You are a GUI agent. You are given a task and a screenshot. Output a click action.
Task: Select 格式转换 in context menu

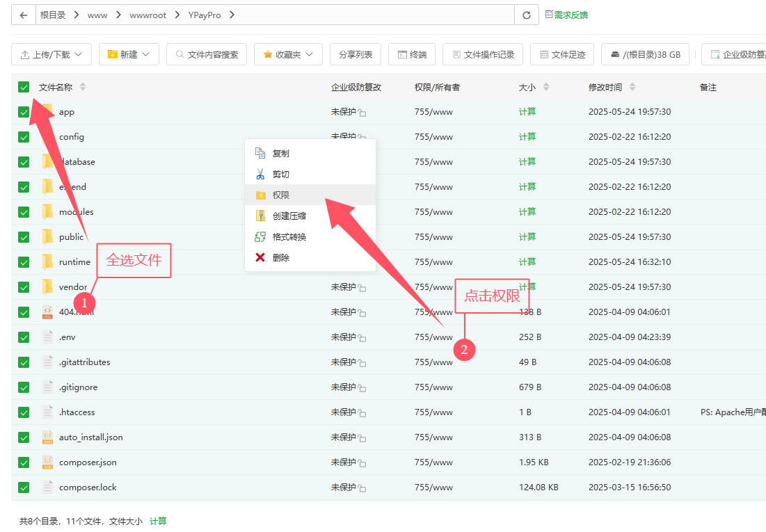[x=310, y=237]
